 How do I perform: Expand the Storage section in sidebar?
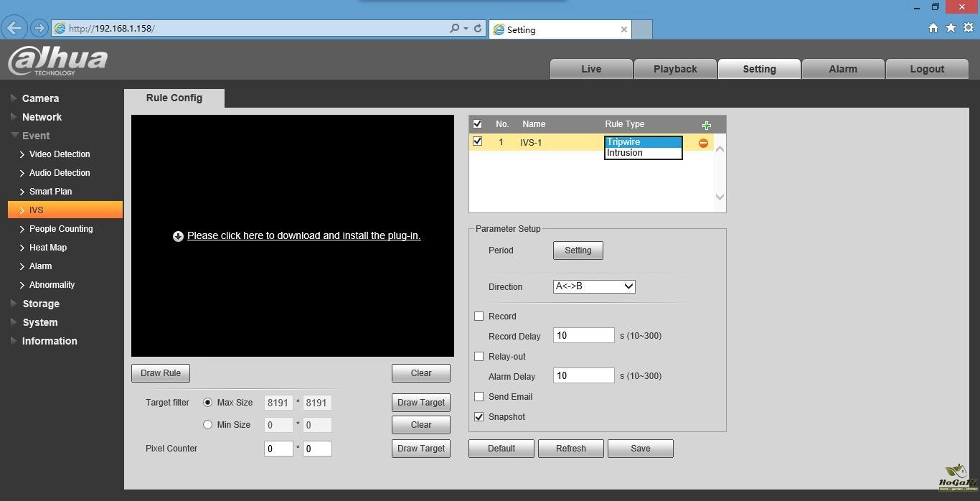point(41,304)
